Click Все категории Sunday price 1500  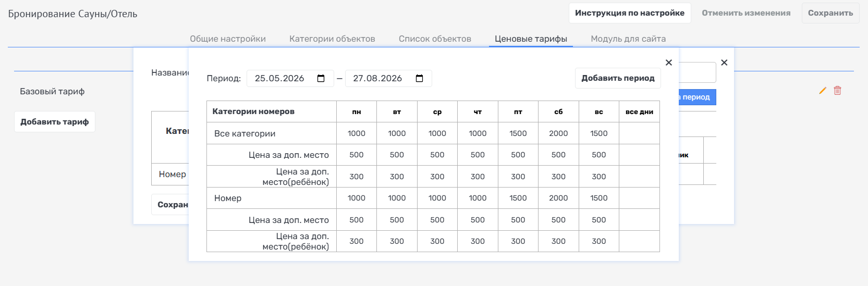click(x=599, y=133)
